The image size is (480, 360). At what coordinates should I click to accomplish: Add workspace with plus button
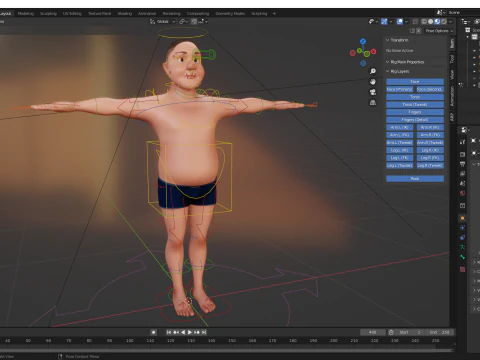(x=274, y=14)
